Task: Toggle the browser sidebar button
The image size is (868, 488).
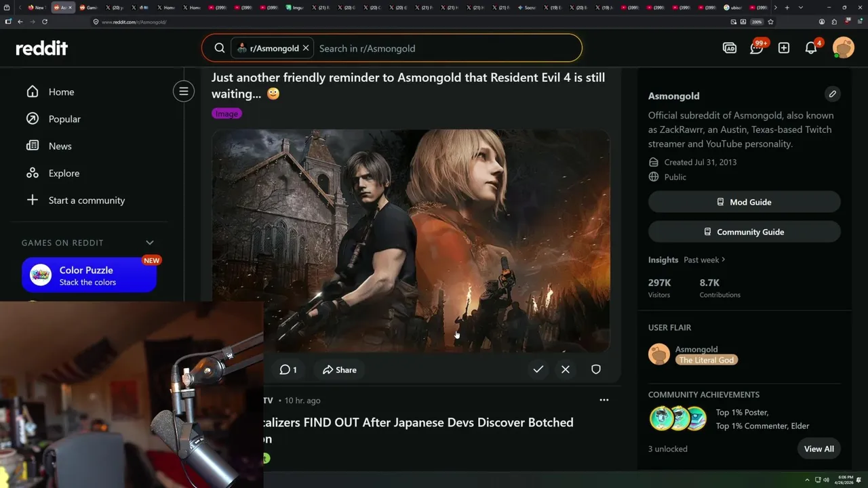Action: (x=8, y=22)
